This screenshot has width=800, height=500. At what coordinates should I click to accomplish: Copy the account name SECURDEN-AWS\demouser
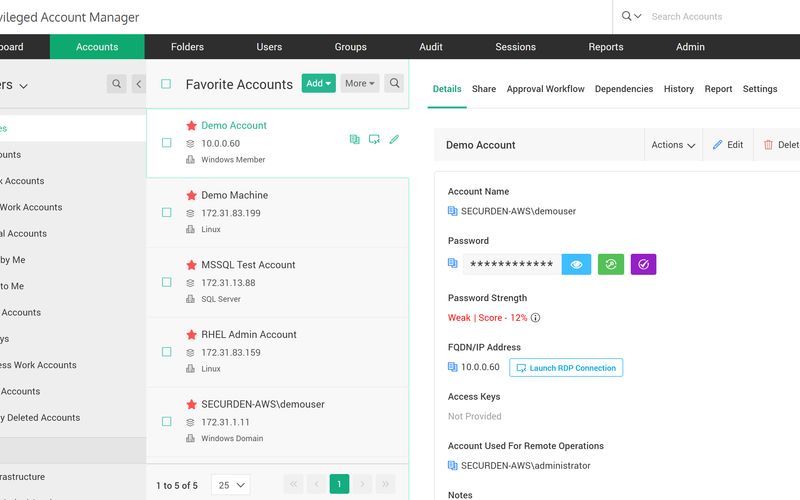453,211
